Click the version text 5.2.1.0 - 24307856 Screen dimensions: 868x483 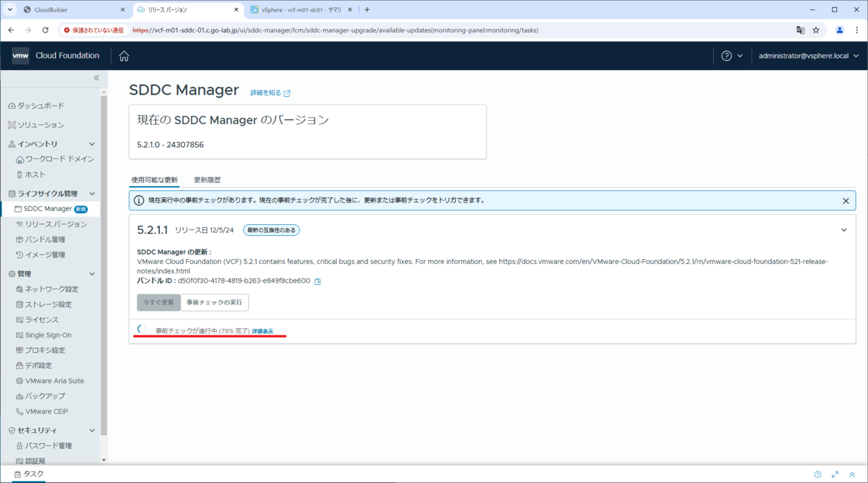point(170,145)
